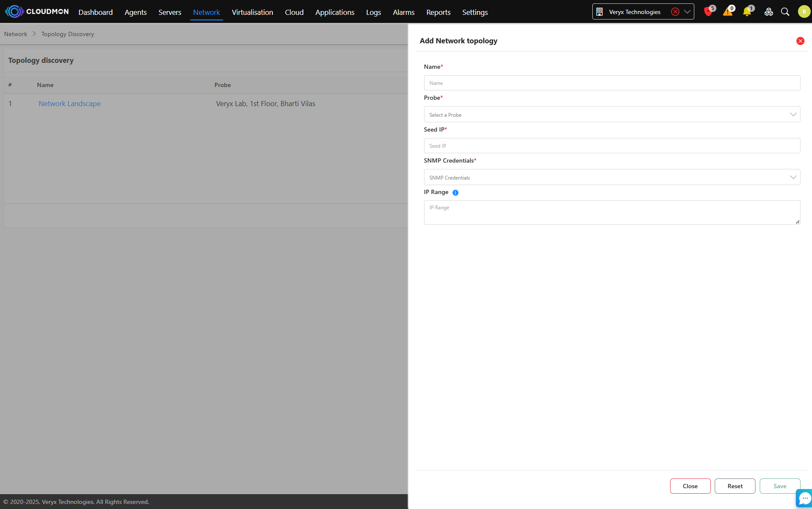The image size is (812, 509).
Task: Expand the SNMP Credentials dropdown
Action: pos(612,177)
